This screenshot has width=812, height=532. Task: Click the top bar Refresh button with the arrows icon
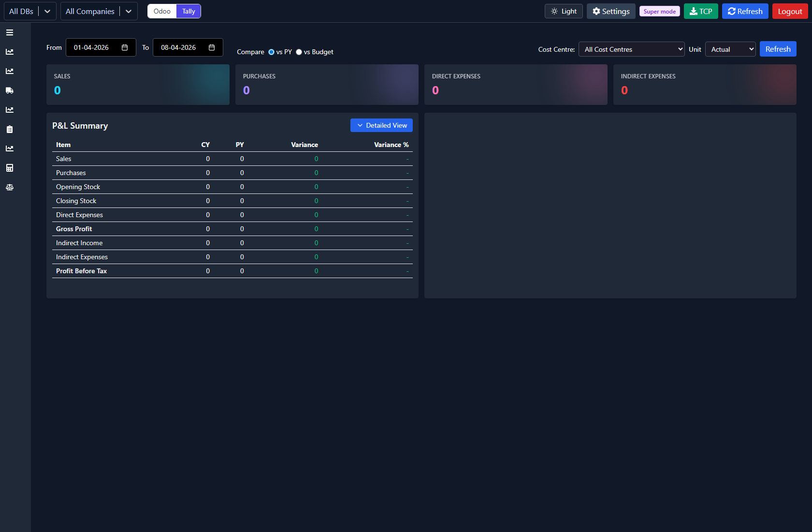point(745,11)
